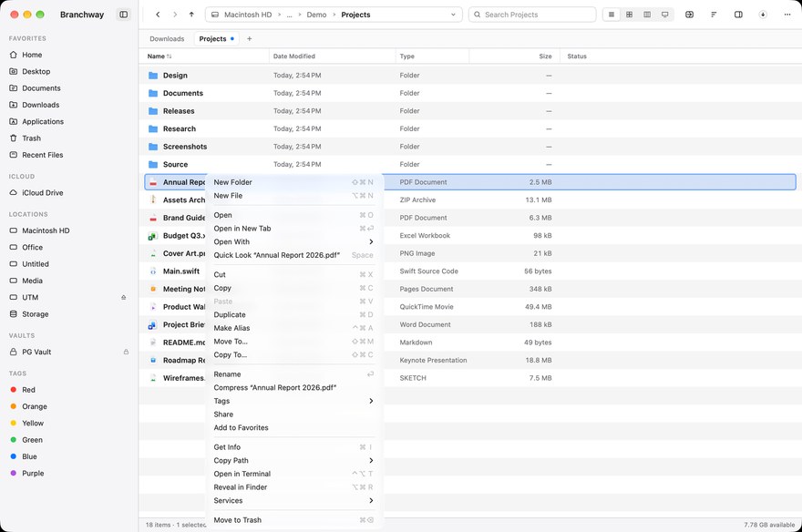Toggle the sidebar visibility button

pyautogui.click(x=123, y=15)
